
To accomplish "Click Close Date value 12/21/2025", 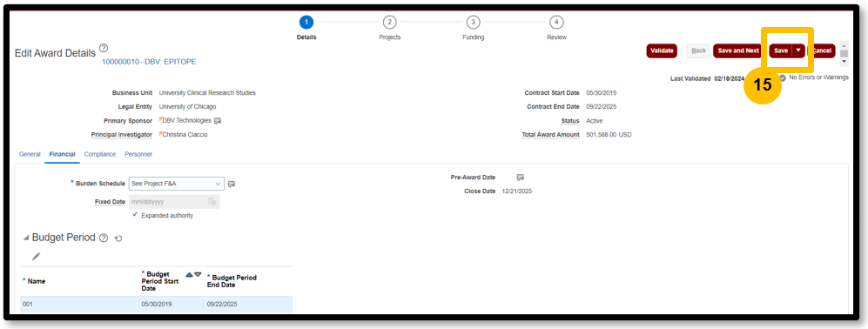I will pyautogui.click(x=517, y=191).
